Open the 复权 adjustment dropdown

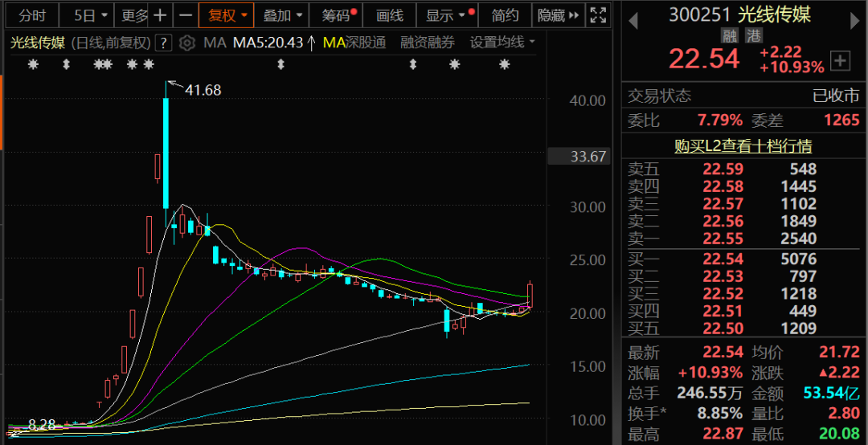[227, 15]
